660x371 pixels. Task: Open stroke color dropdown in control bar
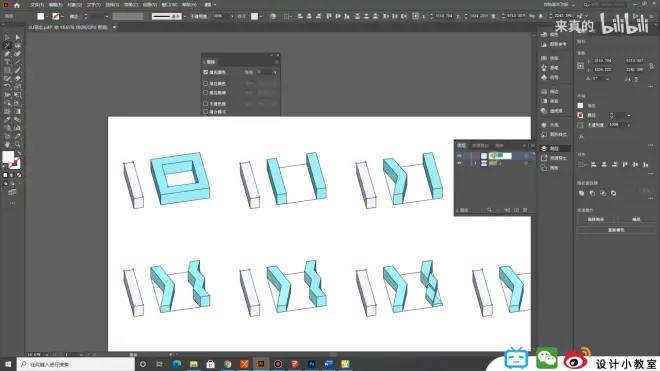click(x=62, y=16)
